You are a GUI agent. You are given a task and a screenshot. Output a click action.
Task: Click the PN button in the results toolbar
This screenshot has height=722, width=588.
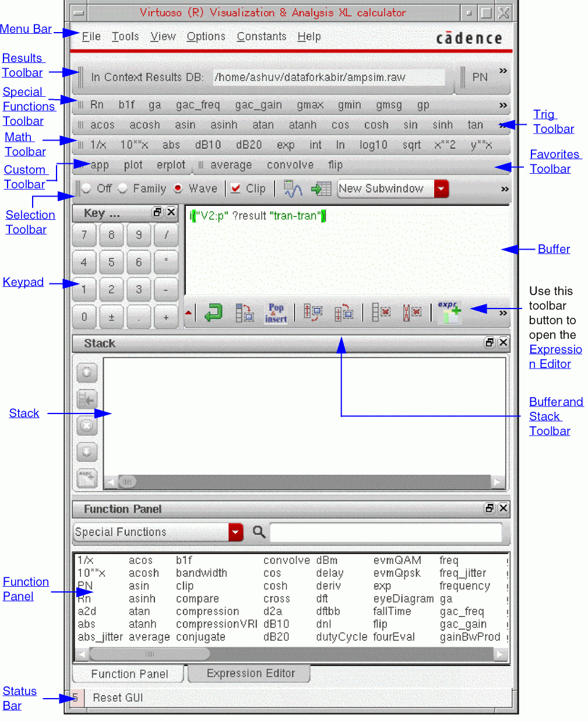(x=480, y=77)
